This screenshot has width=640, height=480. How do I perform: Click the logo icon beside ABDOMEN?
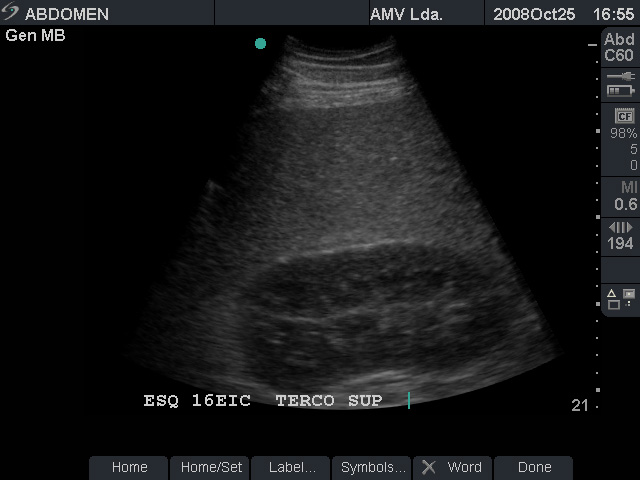[11, 14]
